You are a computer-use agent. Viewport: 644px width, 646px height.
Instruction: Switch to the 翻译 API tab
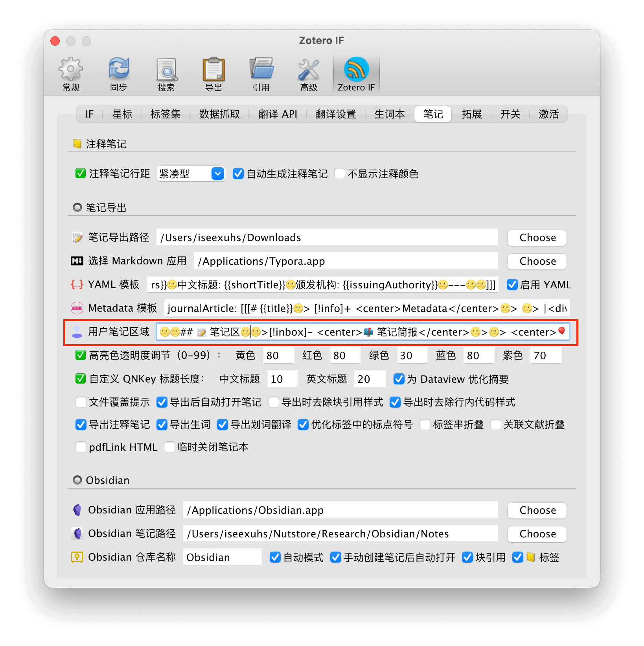pos(278,114)
